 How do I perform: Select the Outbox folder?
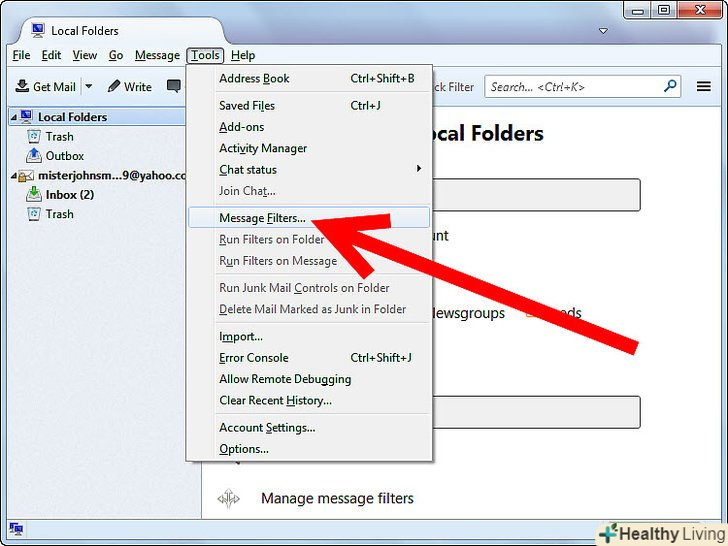pyautogui.click(x=65, y=156)
